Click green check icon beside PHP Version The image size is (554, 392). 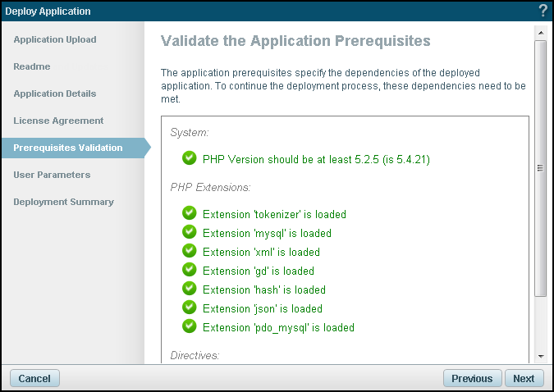point(190,158)
